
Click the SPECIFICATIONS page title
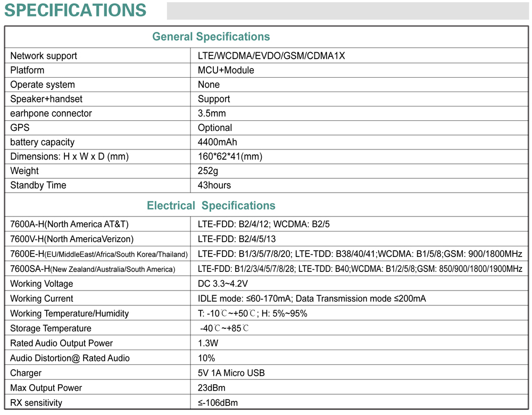75,10
